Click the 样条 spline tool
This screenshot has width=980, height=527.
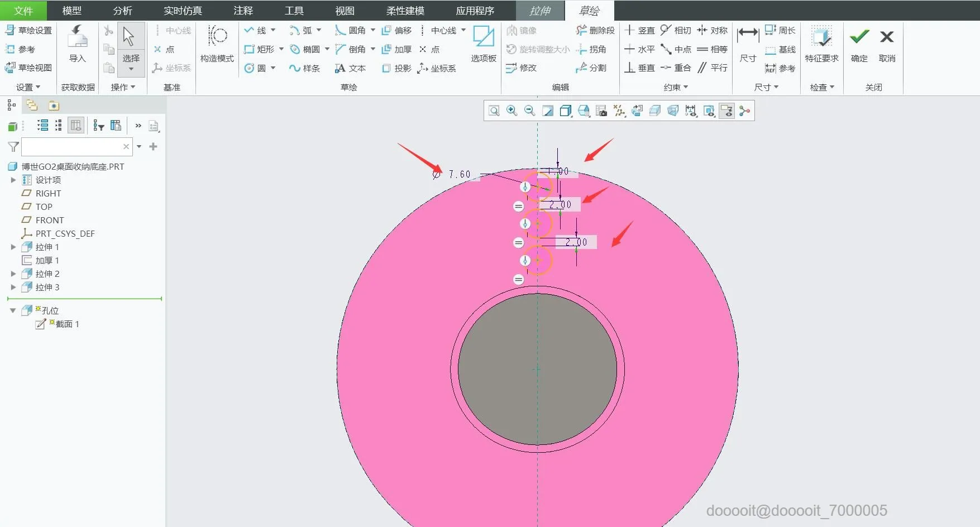tap(304, 68)
